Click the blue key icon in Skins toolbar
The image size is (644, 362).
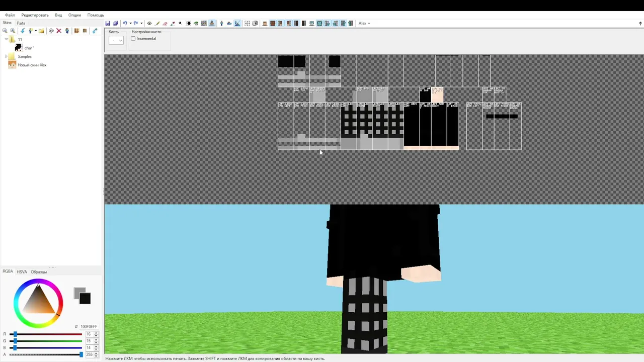(x=94, y=31)
